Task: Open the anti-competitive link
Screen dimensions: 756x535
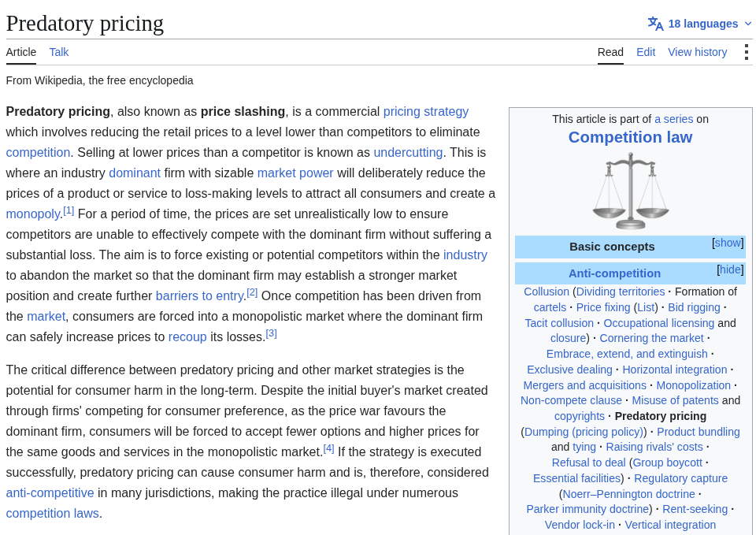Action: 50,492
